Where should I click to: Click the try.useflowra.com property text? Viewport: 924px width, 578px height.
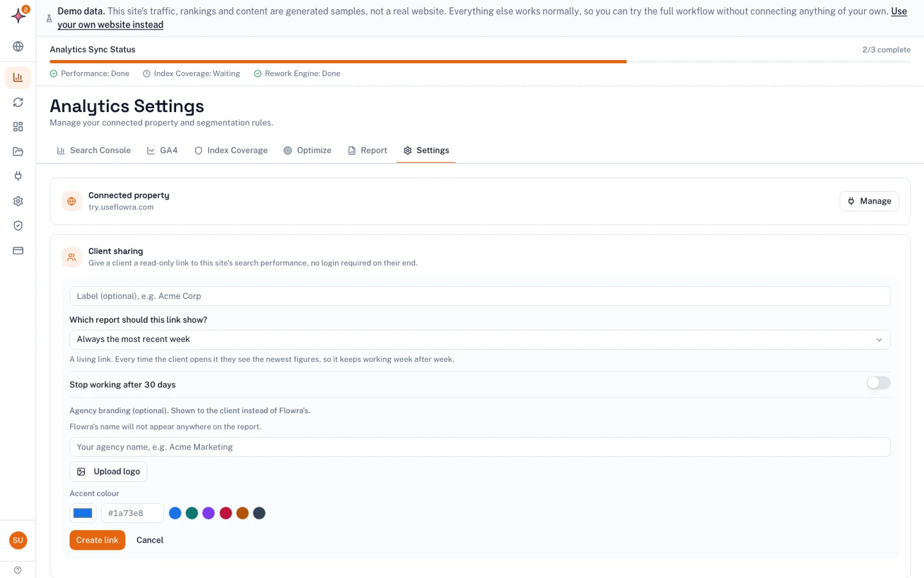click(x=121, y=207)
